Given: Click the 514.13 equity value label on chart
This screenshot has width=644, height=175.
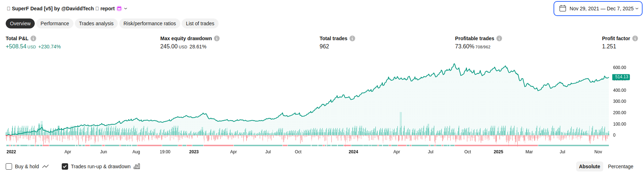Looking at the screenshot, I should tap(621, 77).
